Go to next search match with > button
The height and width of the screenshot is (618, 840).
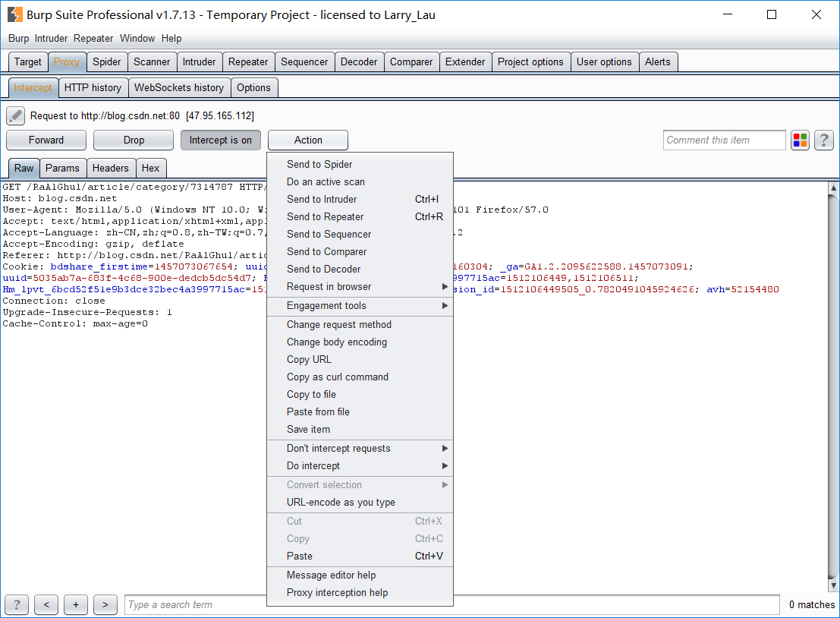tap(105, 604)
